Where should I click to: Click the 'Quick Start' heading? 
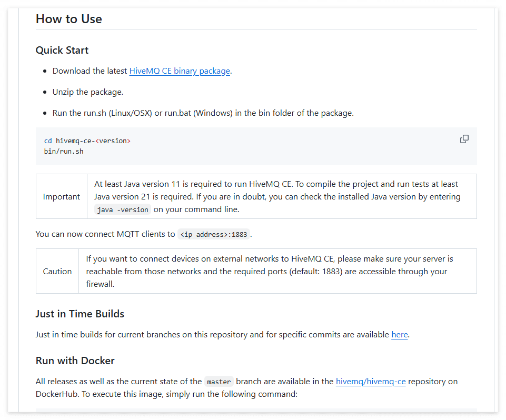[62, 50]
